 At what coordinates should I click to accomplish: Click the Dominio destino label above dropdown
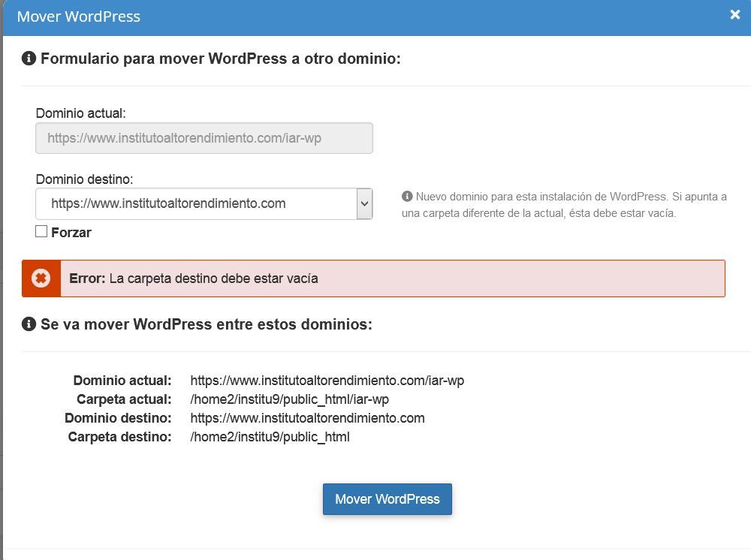tap(84, 179)
